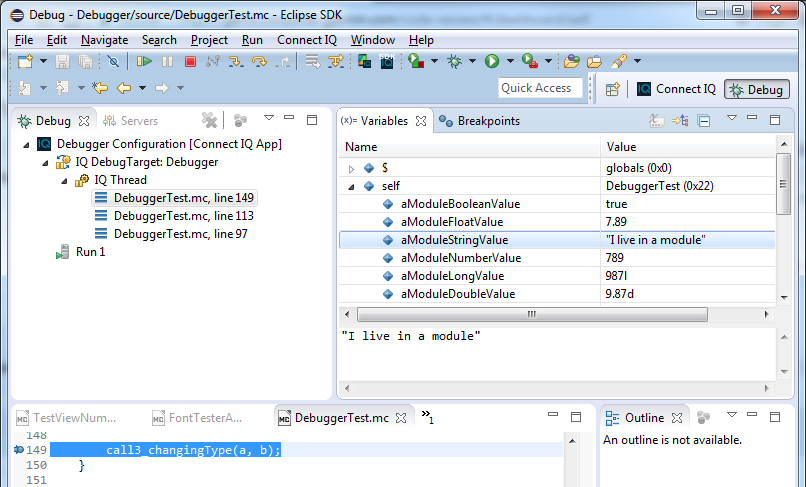The width and height of the screenshot is (806, 487).
Task: Select the Debug perspective button
Action: pyautogui.click(x=757, y=89)
